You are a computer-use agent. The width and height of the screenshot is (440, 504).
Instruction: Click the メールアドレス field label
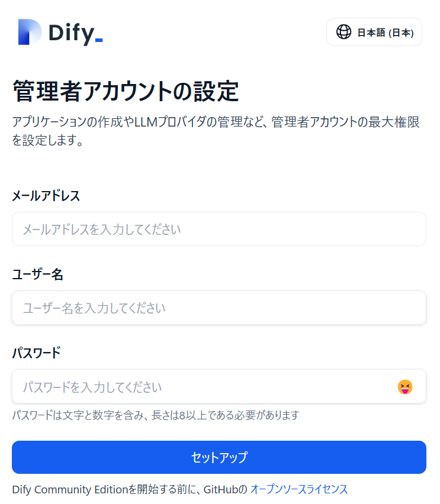coord(46,196)
